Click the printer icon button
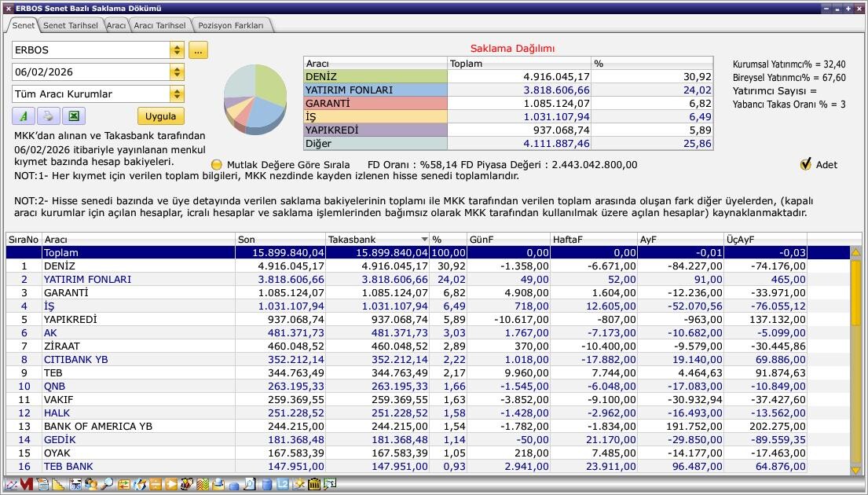 [x=48, y=116]
